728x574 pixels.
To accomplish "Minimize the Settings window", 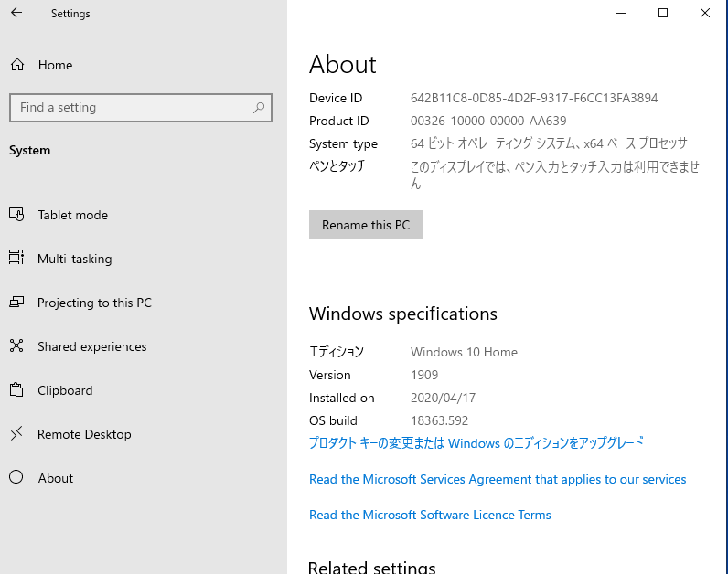I will tap(621, 13).
